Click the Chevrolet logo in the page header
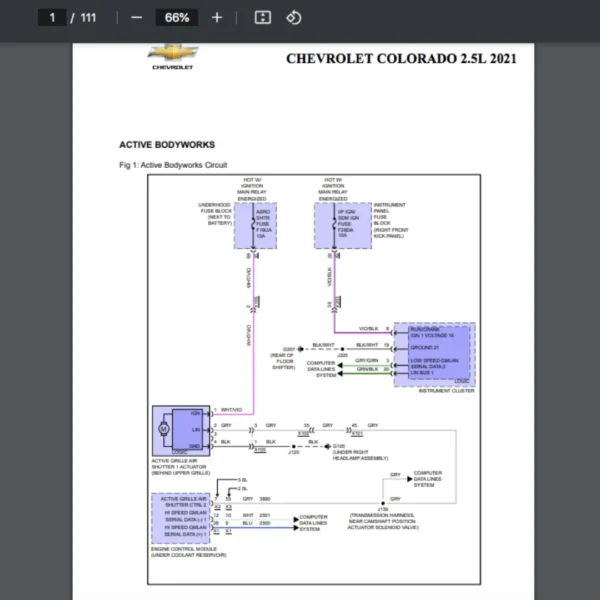This screenshot has width=600, height=600. pyautogui.click(x=173, y=57)
